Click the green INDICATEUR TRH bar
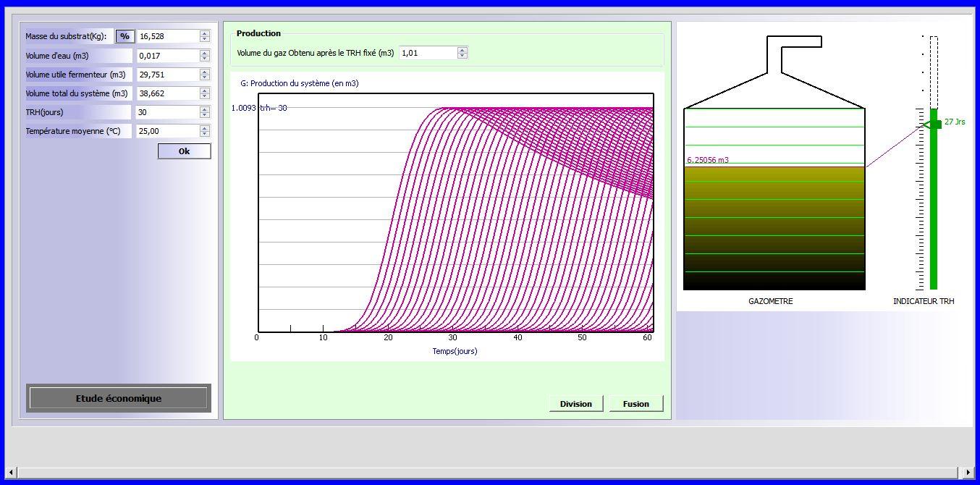Screen dimensions: 980x485 coord(934,199)
